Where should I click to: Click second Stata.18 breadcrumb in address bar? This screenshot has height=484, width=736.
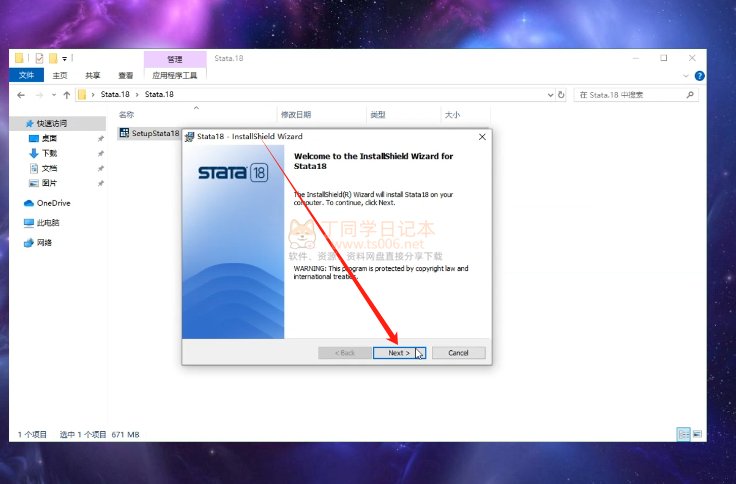tap(159, 94)
